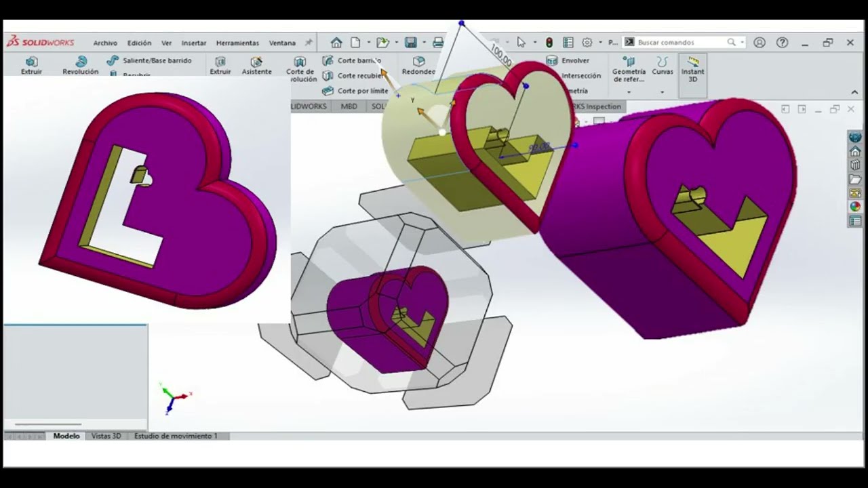Expand the Save button dropdown arrow
This screenshot has height=488, width=868.
click(423, 43)
